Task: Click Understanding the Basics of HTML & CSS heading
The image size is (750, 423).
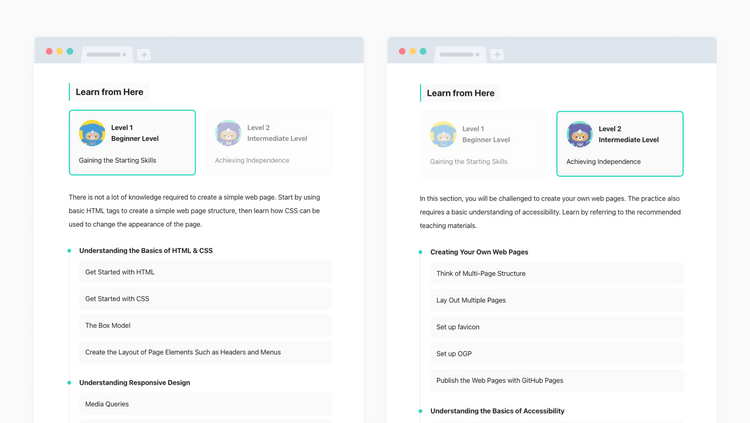Action: [x=146, y=250]
